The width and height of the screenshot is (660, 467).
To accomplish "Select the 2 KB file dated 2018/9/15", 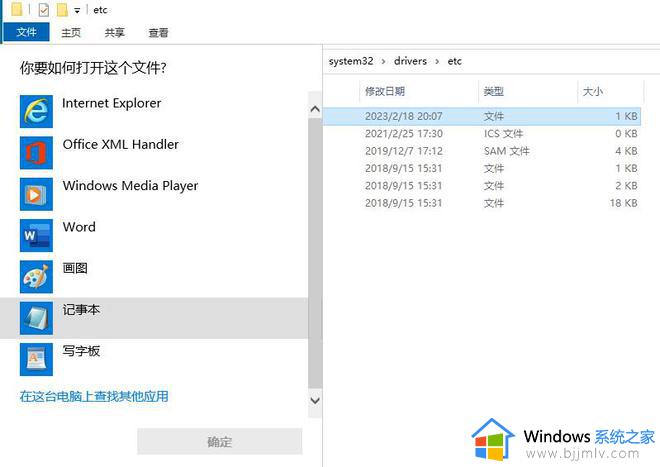I will point(482,185).
